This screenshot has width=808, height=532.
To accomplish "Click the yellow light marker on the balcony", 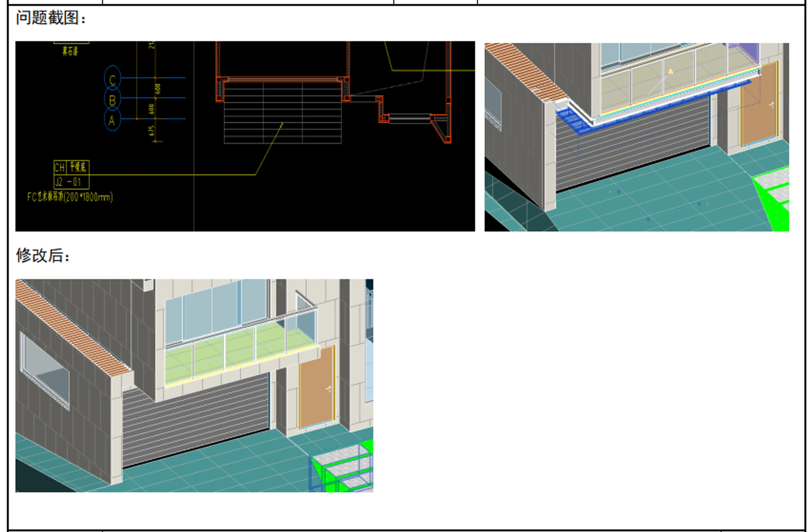I will pyautogui.click(x=670, y=72).
